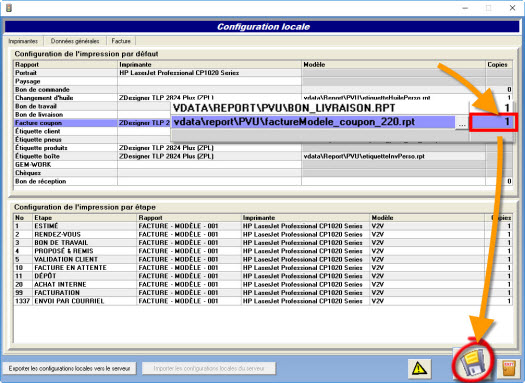
Task: Open the Données générales tab
Action: pos(75,41)
